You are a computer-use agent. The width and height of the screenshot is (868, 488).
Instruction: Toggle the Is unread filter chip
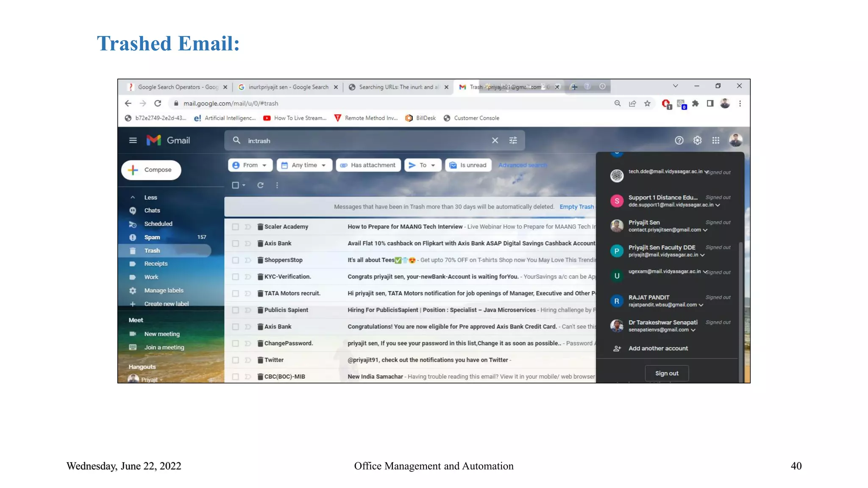[468, 165]
